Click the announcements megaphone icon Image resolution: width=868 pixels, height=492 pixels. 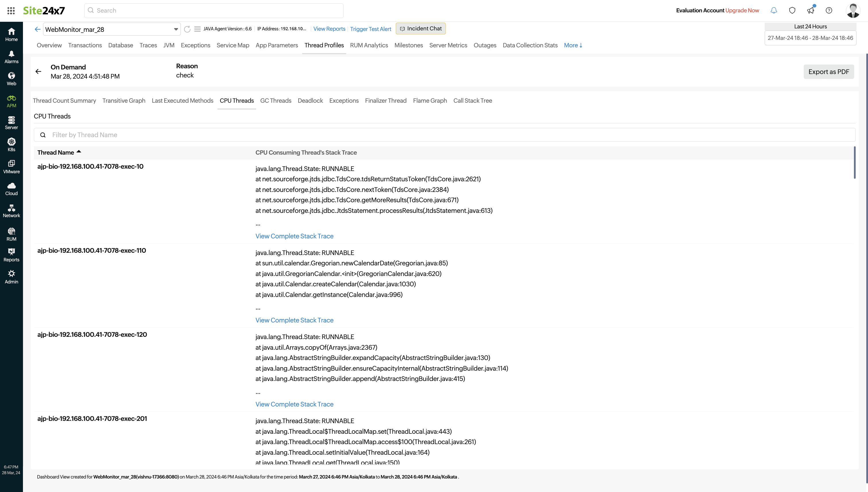pos(811,11)
